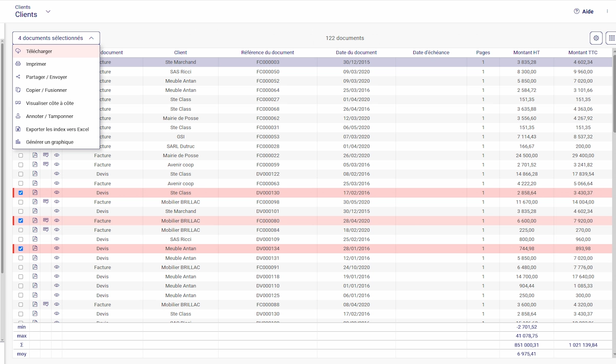Click the eye icon for DV000101
This screenshot has height=364, width=616.
pyautogui.click(x=57, y=211)
